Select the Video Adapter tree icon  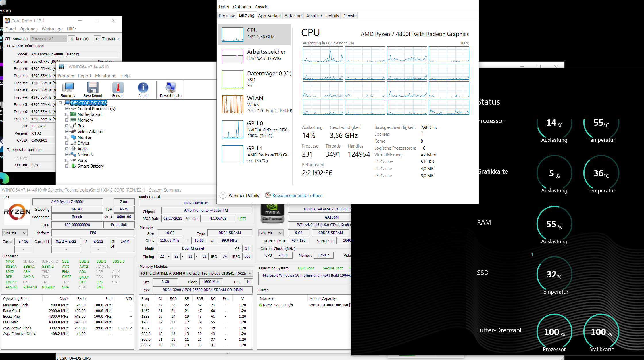point(73,131)
